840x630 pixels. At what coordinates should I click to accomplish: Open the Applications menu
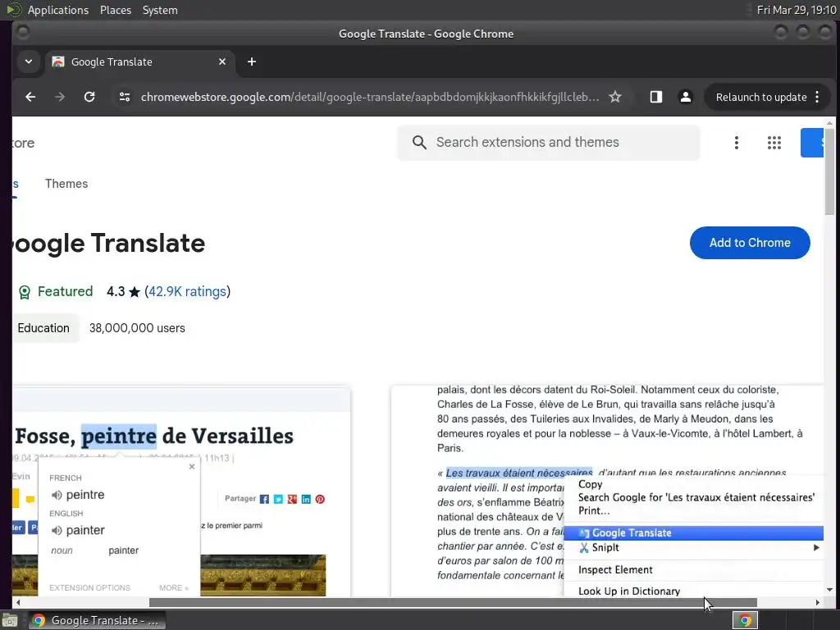point(58,10)
